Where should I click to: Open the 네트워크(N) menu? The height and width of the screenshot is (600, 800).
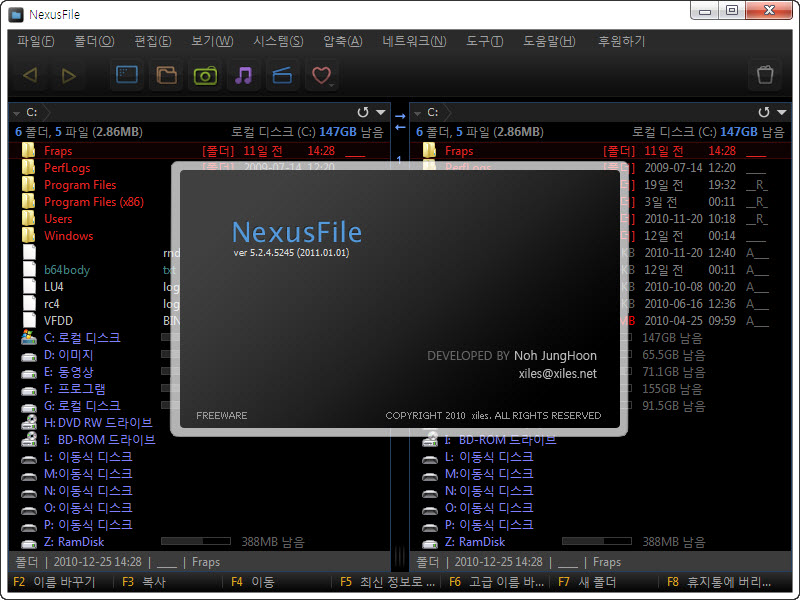click(x=414, y=41)
